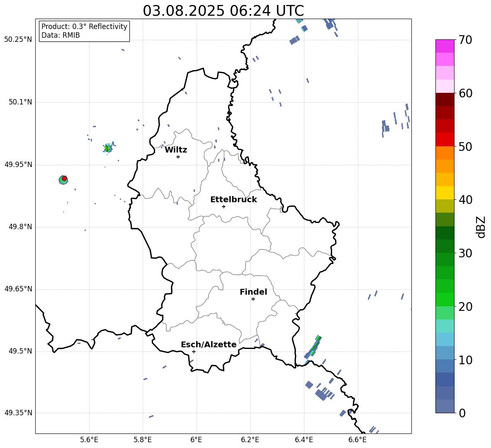
Task: Select the Findel station label
Action: (x=253, y=292)
